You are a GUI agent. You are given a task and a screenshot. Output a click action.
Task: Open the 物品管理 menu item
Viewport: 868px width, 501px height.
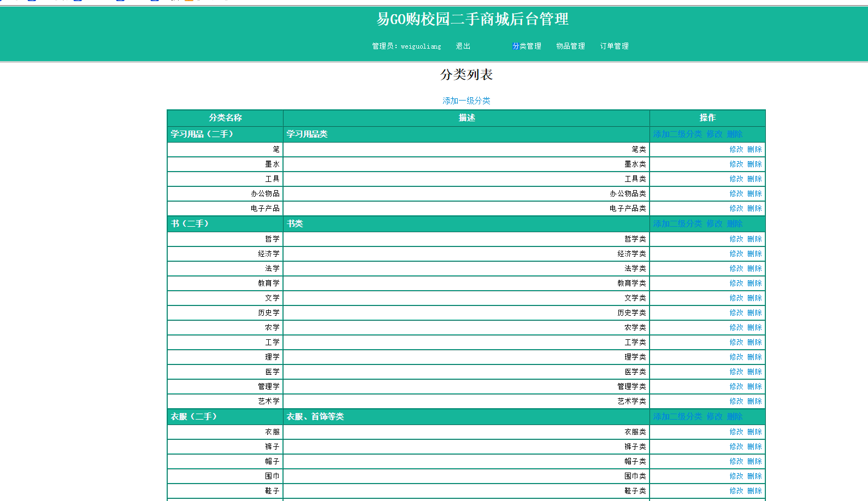(x=570, y=46)
